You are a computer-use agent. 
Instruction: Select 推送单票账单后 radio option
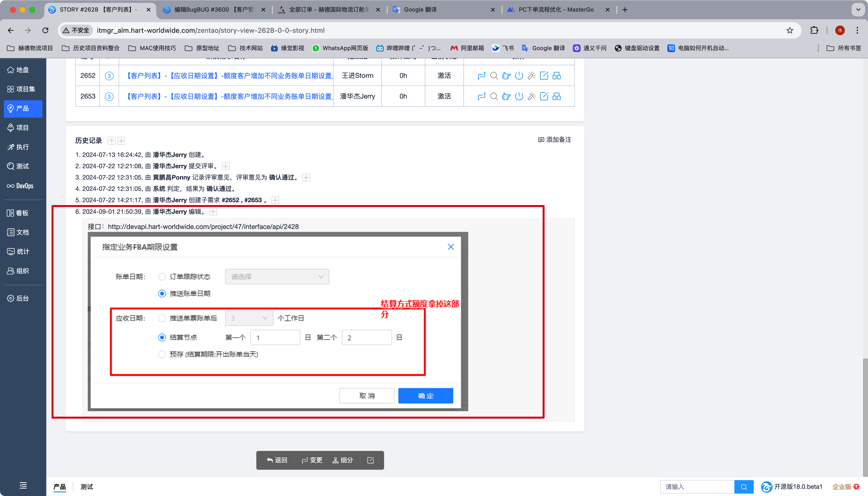[162, 318]
